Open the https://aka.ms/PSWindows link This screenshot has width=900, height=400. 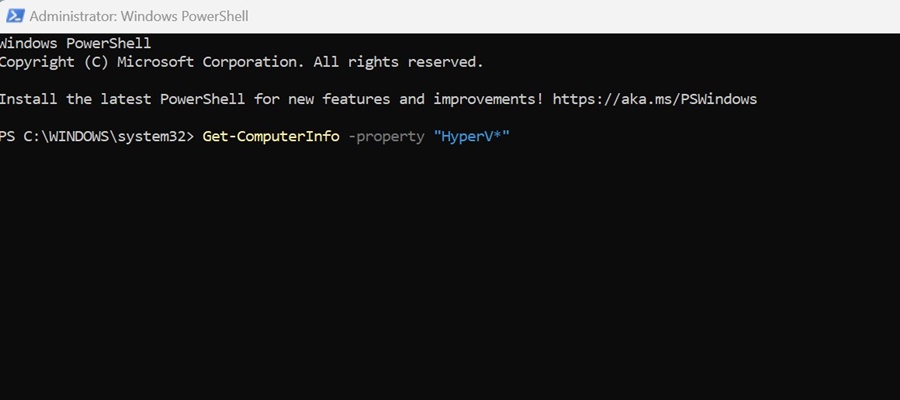pyautogui.click(x=653, y=99)
